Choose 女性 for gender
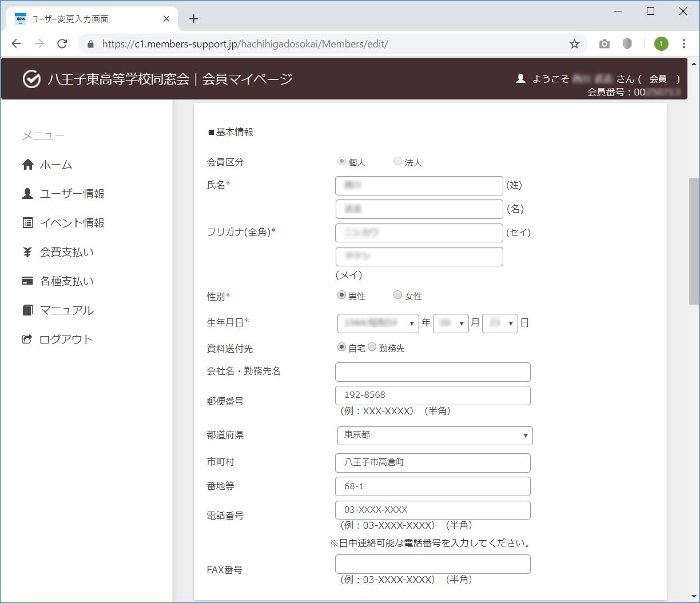The height and width of the screenshot is (603, 700). coord(397,295)
